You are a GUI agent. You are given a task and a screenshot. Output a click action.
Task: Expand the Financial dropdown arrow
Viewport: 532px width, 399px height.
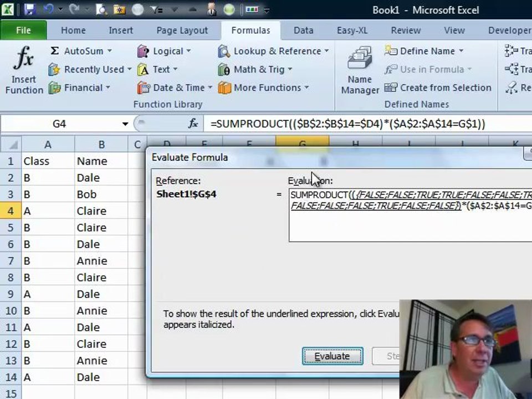tap(108, 88)
